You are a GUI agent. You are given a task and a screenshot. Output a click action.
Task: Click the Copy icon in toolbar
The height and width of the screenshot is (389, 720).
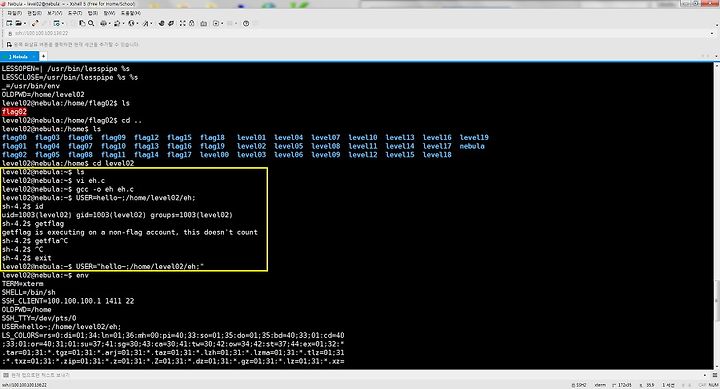point(82,23)
